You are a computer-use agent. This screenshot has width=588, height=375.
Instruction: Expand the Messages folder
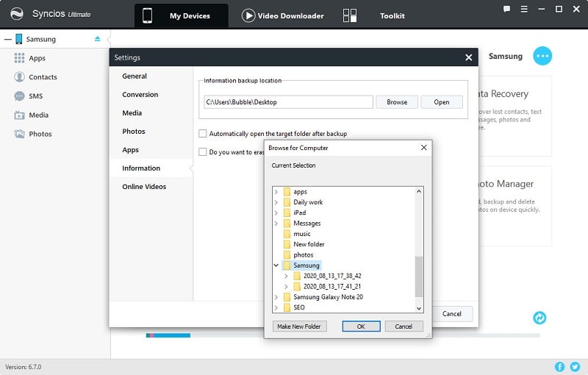pyautogui.click(x=276, y=223)
